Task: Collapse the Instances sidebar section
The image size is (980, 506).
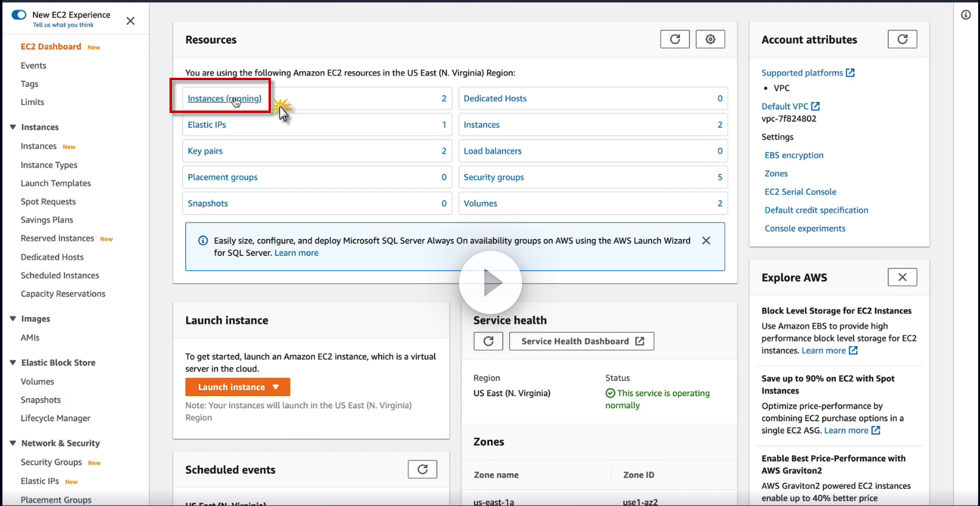Action: click(x=13, y=127)
